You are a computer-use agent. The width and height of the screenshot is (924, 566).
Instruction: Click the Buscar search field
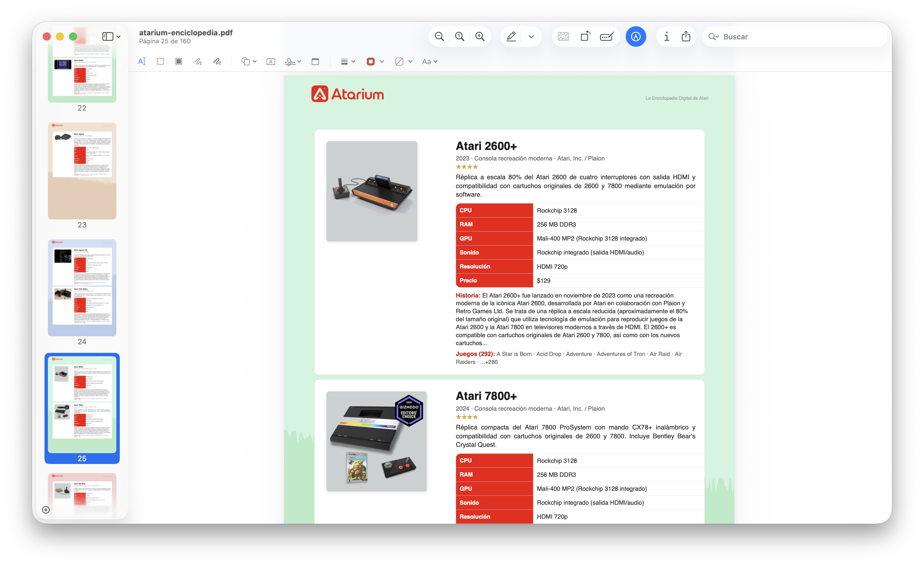795,36
